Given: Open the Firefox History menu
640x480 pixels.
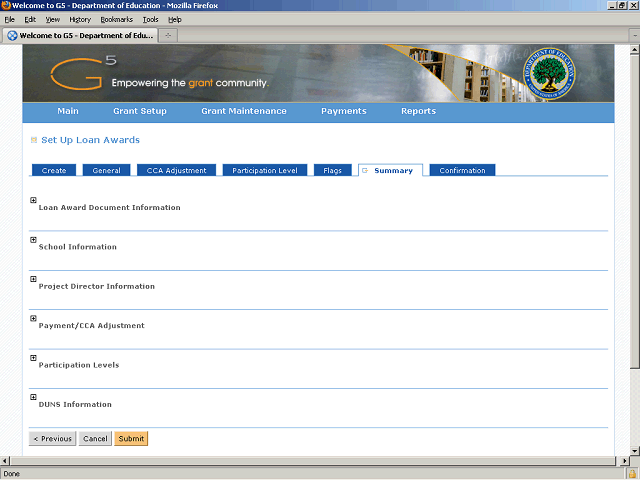Looking at the screenshot, I should (80, 19).
